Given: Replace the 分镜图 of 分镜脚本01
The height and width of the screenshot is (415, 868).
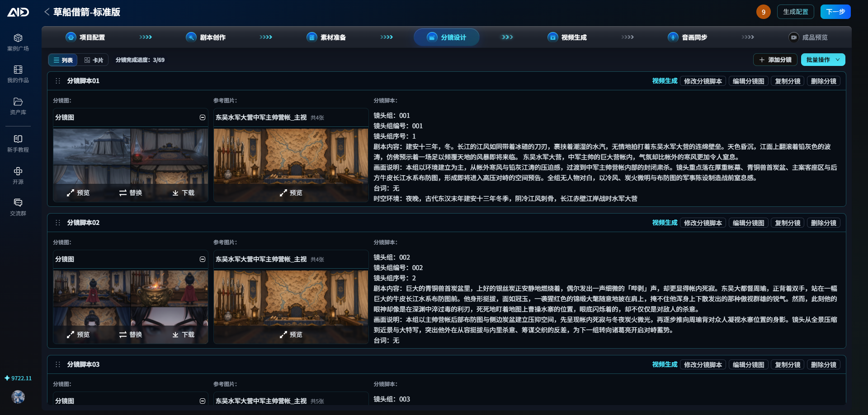Looking at the screenshot, I should click(131, 193).
